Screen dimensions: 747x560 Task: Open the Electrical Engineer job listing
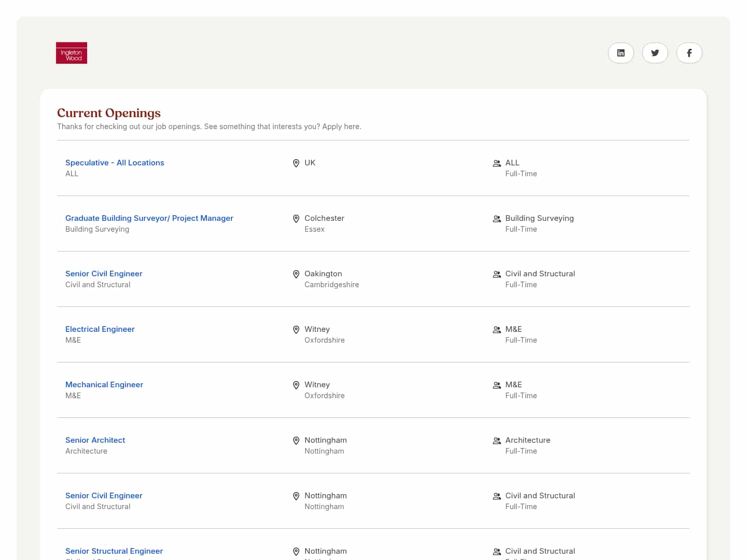click(x=100, y=329)
